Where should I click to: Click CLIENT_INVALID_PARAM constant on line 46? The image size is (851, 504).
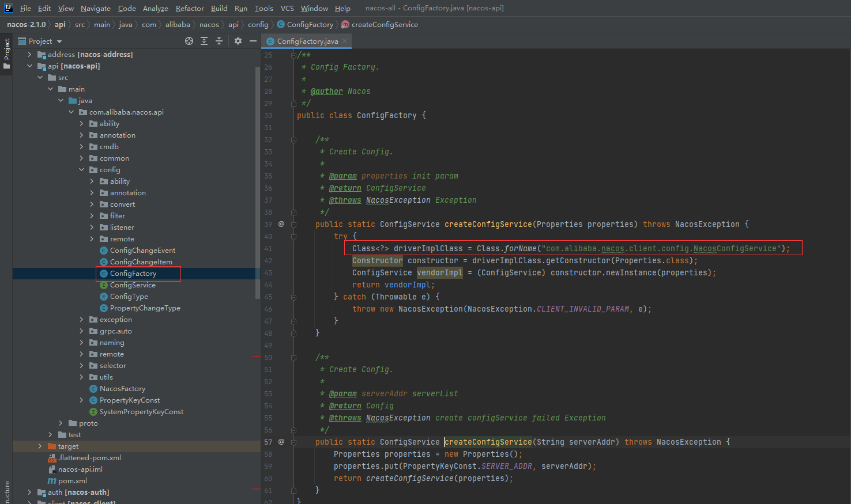tap(583, 309)
